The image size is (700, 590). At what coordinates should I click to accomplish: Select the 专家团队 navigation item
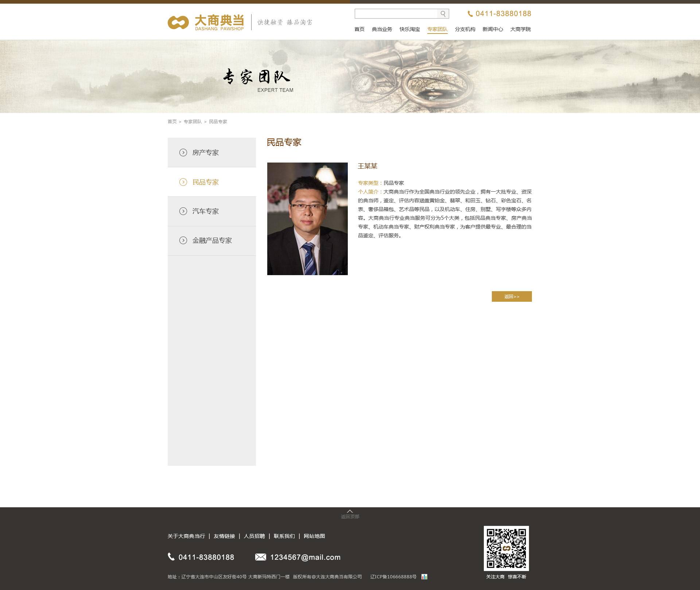[x=437, y=29]
